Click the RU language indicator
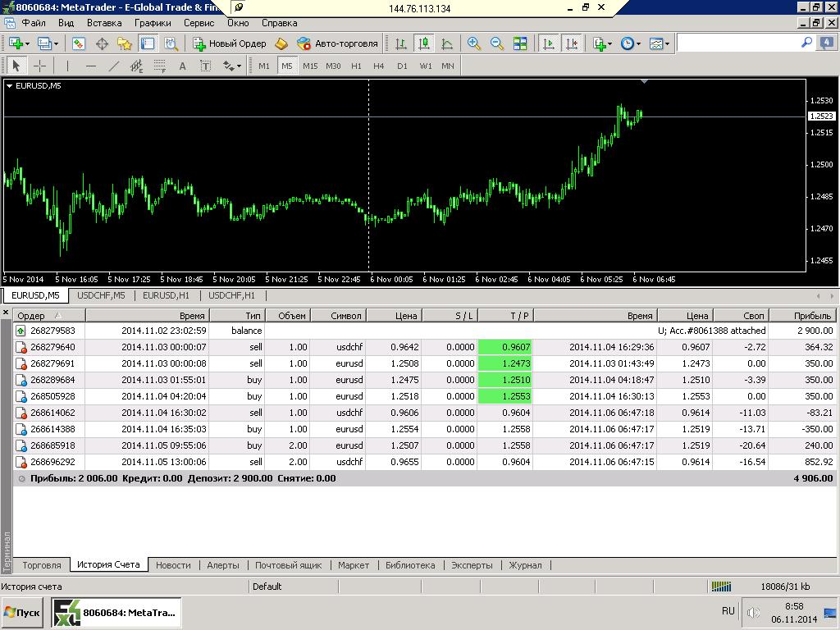840x630 pixels. (x=728, y=610)
